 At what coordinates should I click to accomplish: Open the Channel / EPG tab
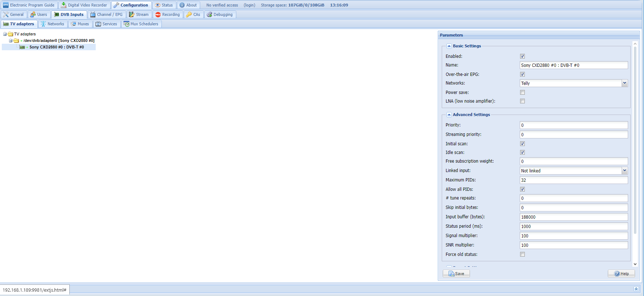pyautogui.click(x=107, y=14)
